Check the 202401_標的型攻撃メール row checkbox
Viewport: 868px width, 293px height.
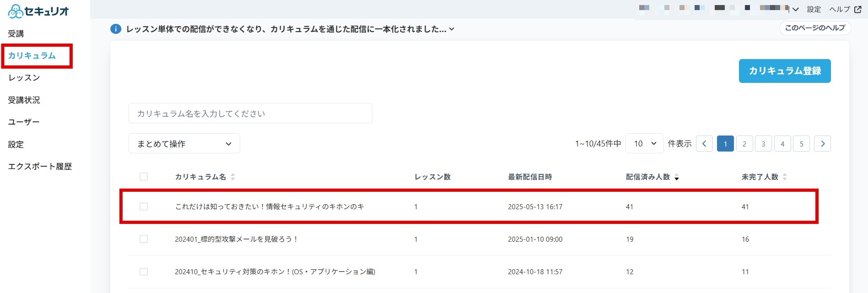144,239
